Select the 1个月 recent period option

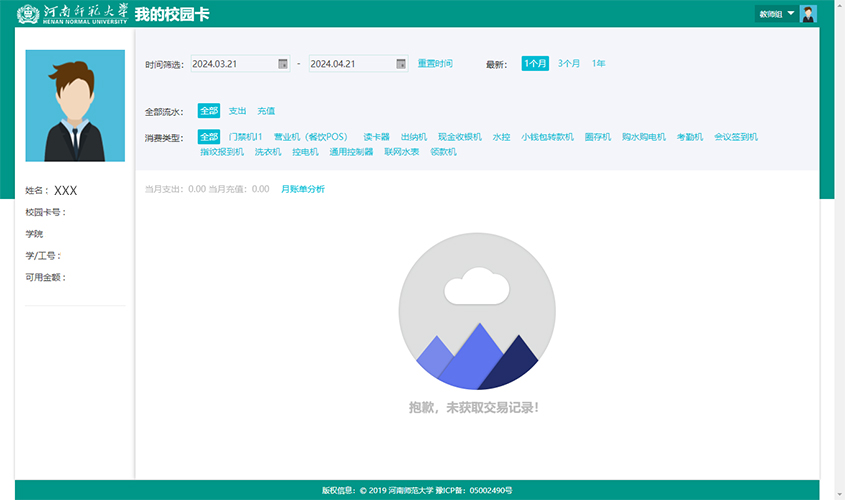pos(535,64)
